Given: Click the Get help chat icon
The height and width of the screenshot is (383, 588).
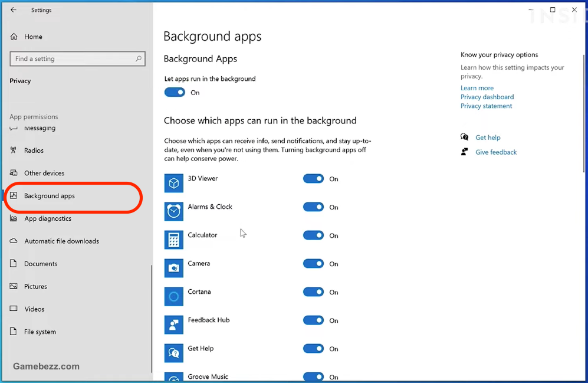Looking at the screenshot, I should 464,137.
